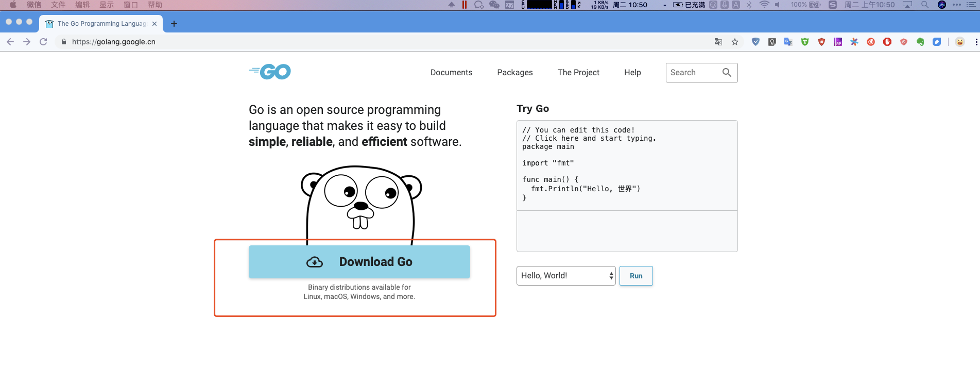Click the lock icon to view site information
980x383 pixels.
click(64, 42)
